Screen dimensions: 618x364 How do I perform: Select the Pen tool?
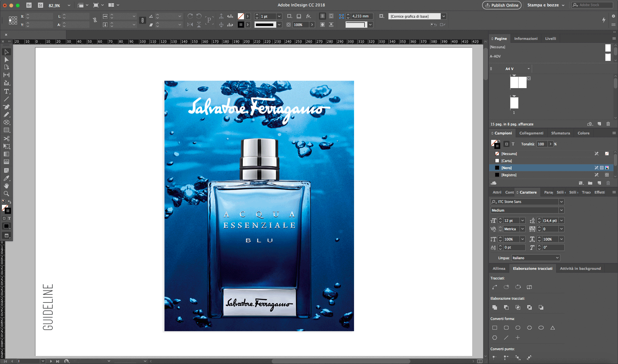6,107
